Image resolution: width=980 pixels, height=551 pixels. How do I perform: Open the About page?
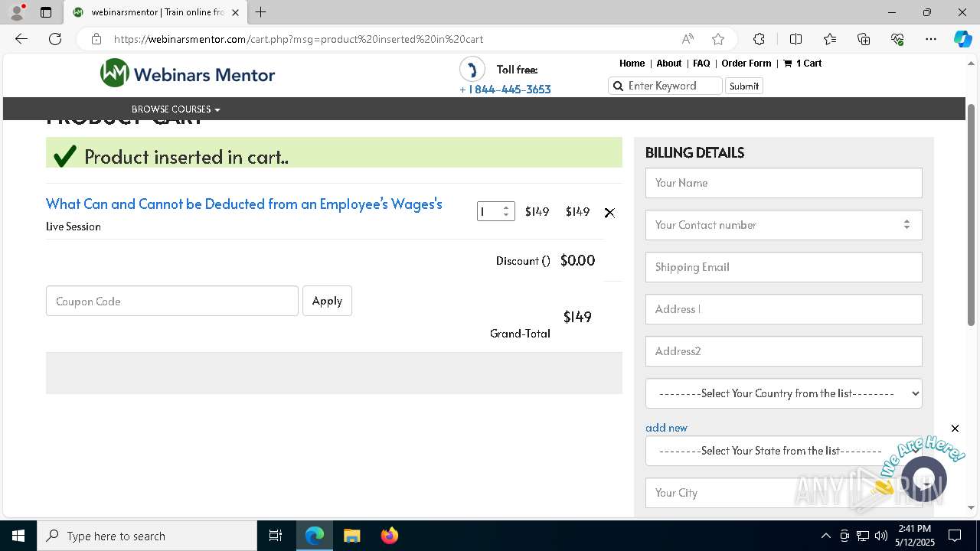tap(668, 64)
